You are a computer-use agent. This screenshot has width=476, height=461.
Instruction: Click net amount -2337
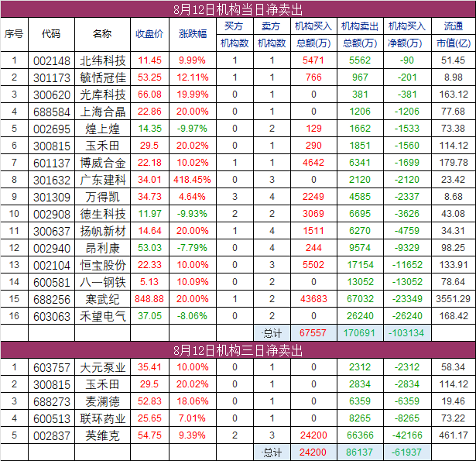tap(407, 197)
